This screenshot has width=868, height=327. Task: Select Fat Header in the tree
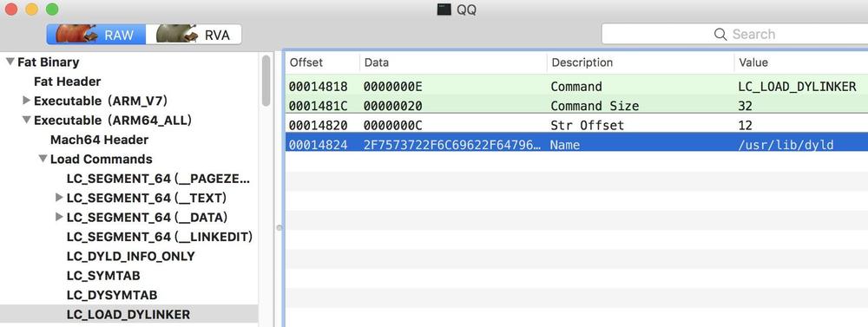[67, 82]
